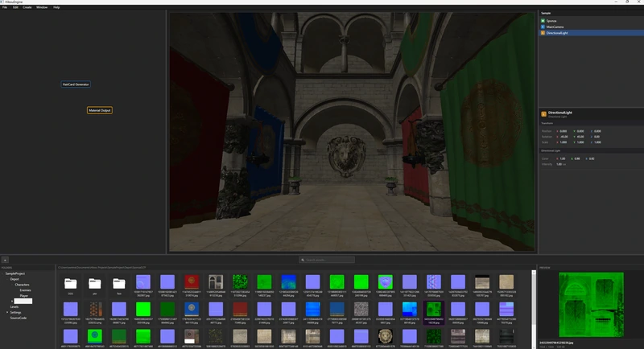Viewport: 644px width, 349px height.
Task: Click the asset path breadcrumb text
Action: coord(102,268)
